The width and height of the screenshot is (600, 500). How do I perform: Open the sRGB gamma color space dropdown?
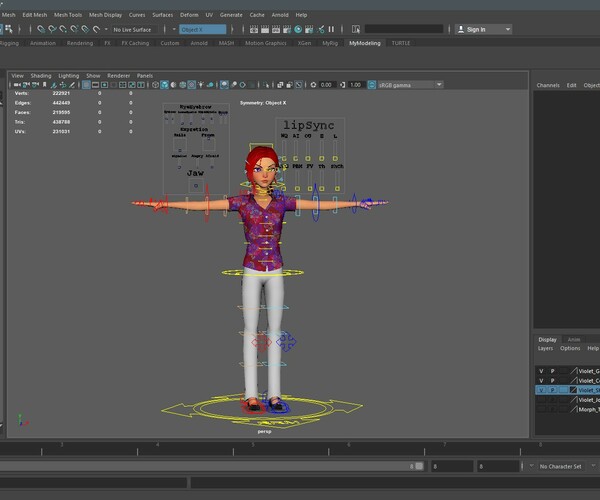[407, 85]
